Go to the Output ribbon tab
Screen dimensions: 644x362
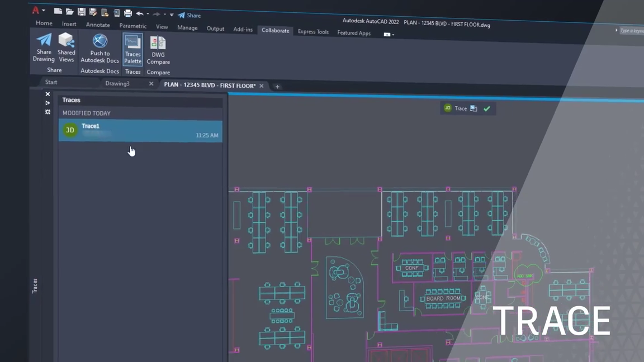215,28
